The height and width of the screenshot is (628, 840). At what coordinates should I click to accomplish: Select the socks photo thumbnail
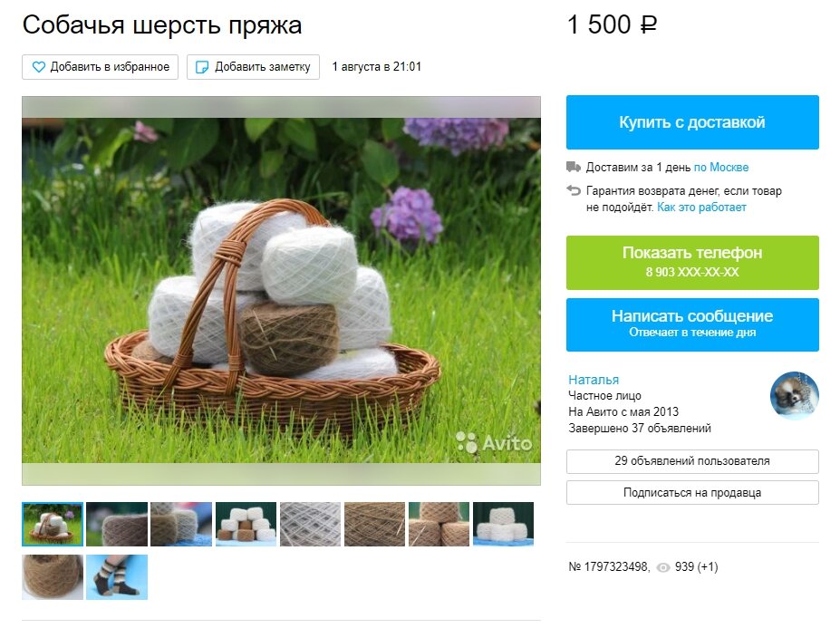pos(117,577)
